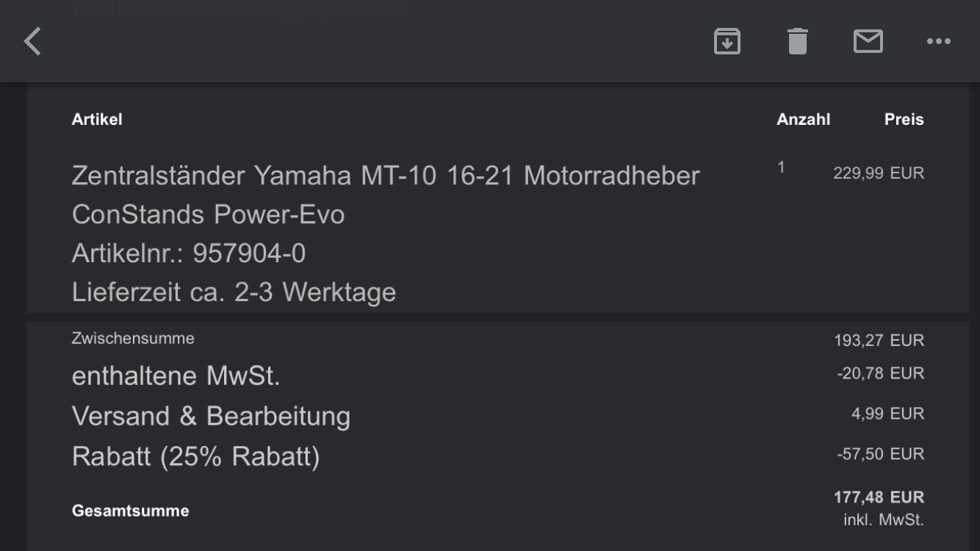The width and height of the screenshot is (980, 551).
Task: Click the Versand & Bearbeitung label
Action: point(211,417)
